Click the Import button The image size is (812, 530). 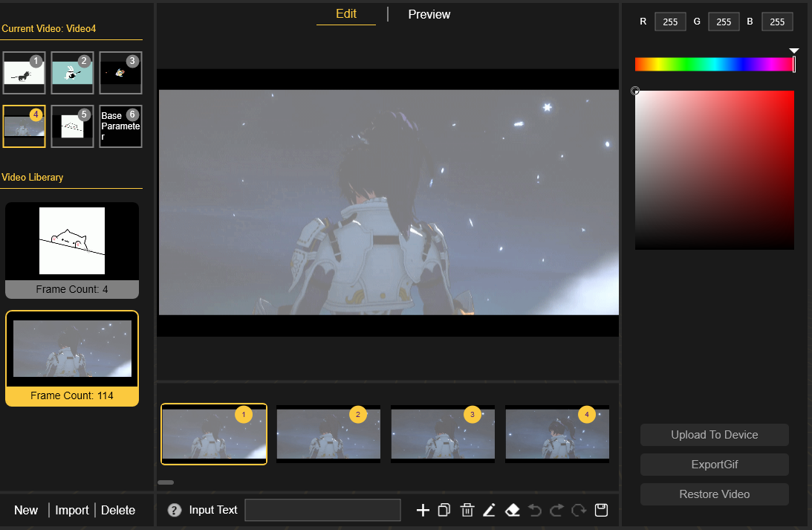pos(72,511)
